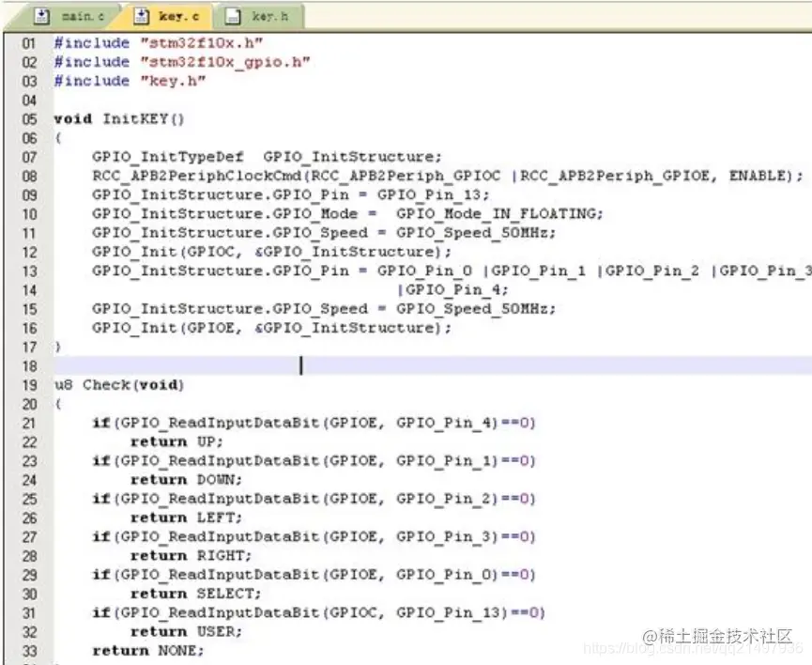The width and height of the screenshot is (812, 665).
Task: Click 'return LEFT;' line
Action: (x=187, y=518)
